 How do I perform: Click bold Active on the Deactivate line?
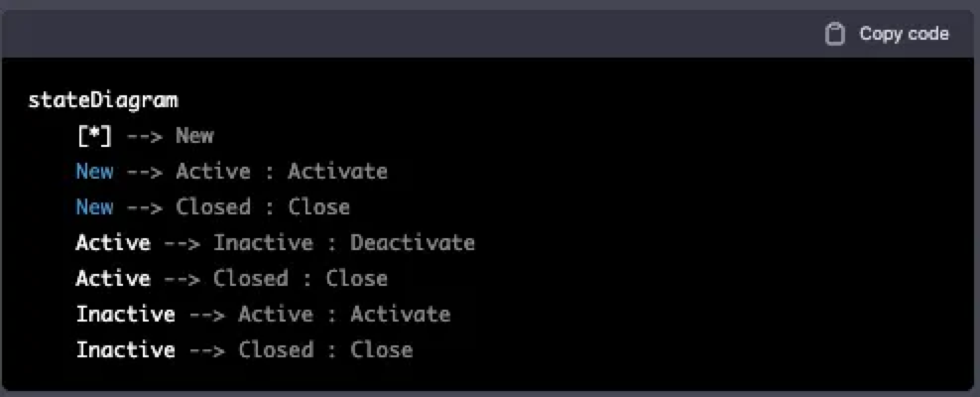113,242
